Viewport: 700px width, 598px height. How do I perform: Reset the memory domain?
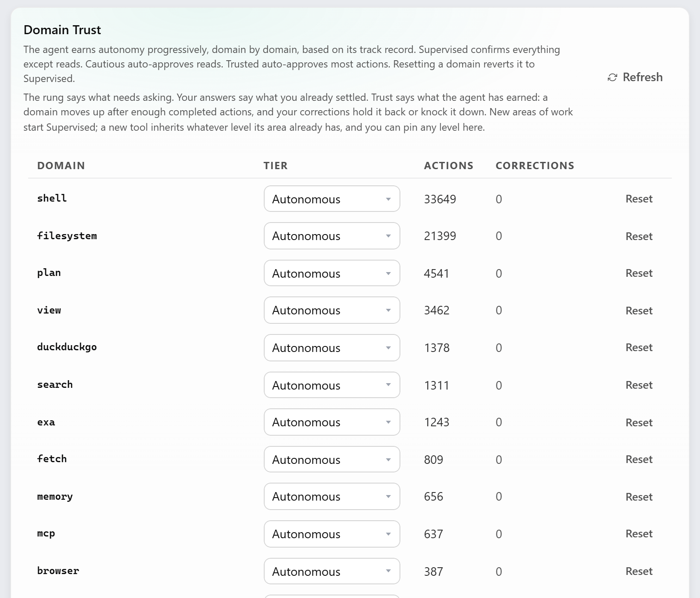pos(639,497)
